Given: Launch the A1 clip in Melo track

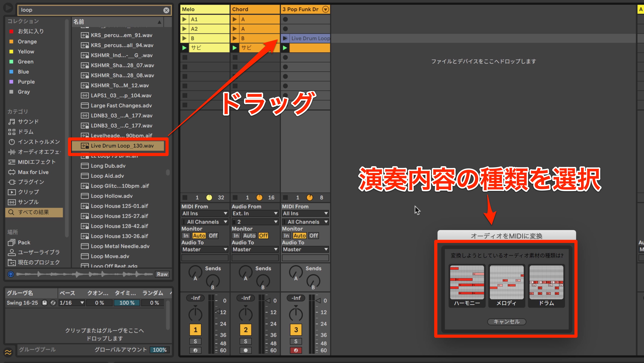Looking at the screenshot, I should coord(184,19).
